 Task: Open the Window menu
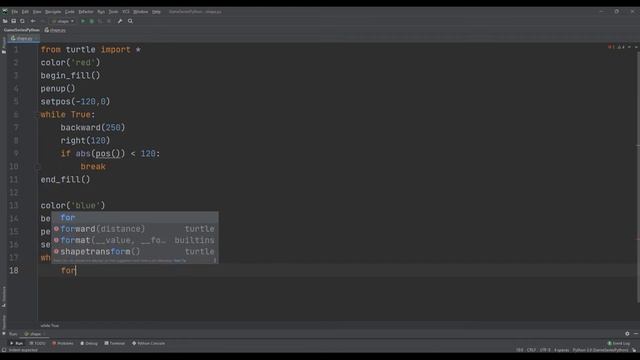pos(141,12)
